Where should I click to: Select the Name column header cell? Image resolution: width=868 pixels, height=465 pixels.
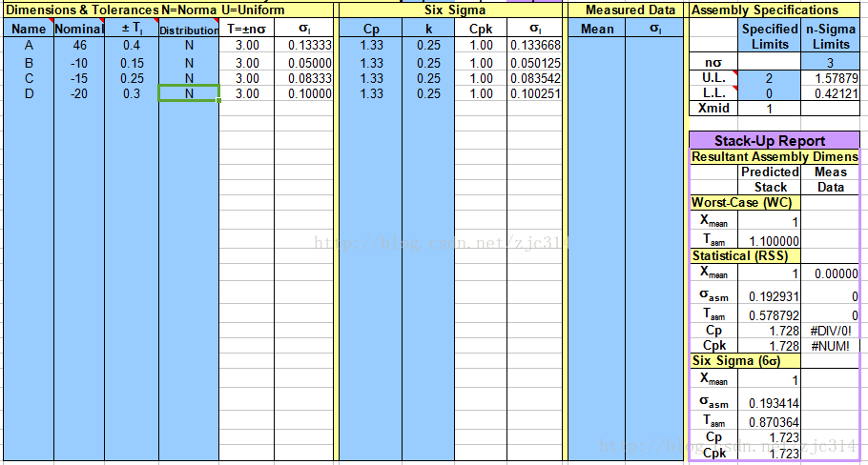(29, 29)
